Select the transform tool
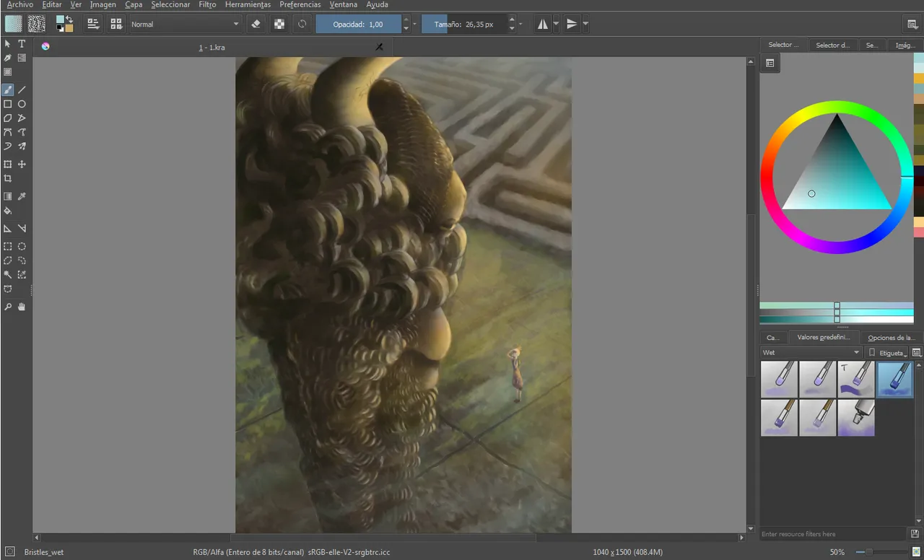The width and height of the screenshot is (924, 560). click(x=8, y=165)
